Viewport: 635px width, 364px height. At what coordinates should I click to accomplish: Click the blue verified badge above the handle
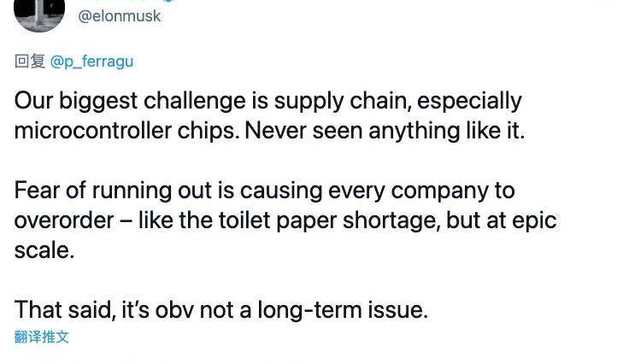[170, 1]
